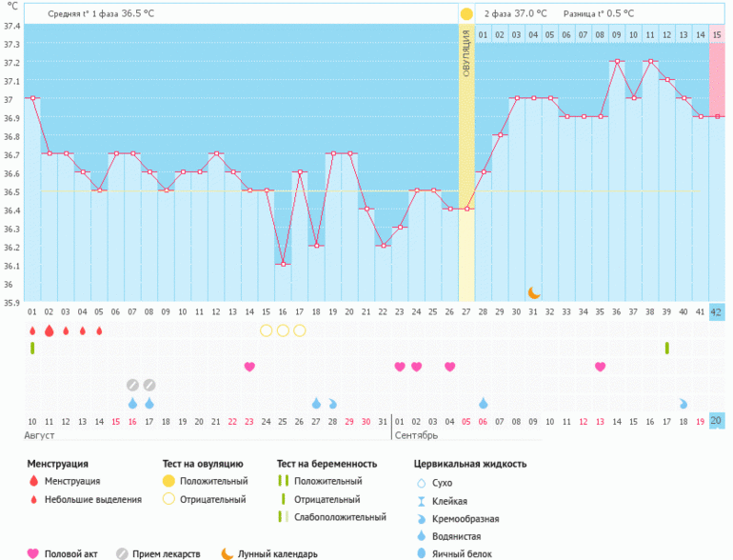Select the highlighted cycle day 42 cell
The image size is (733, 560).
point(717,311)
